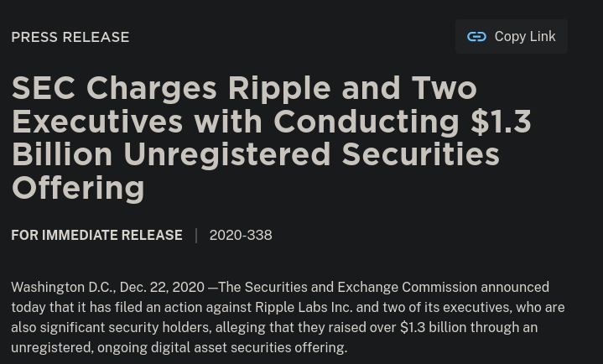Image resolution: width=603 pixels, height=364 pixels.
Task: Click the $1.3 figure in the headline
Action: pos(501,122)
